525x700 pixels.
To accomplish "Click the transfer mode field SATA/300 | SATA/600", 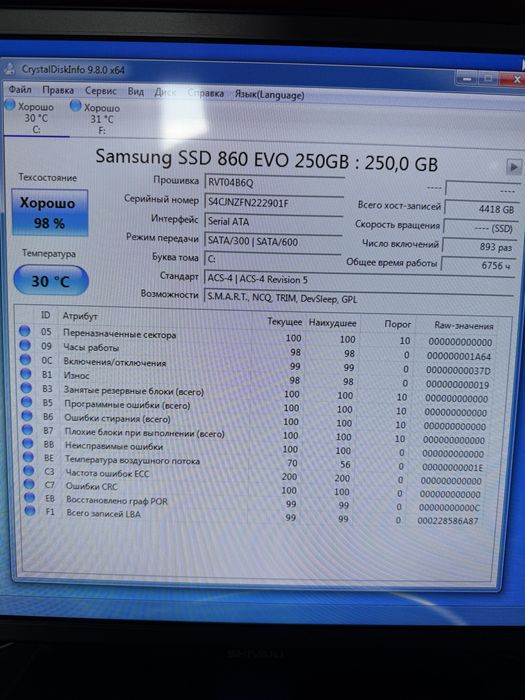I will [x=273, y=242].
